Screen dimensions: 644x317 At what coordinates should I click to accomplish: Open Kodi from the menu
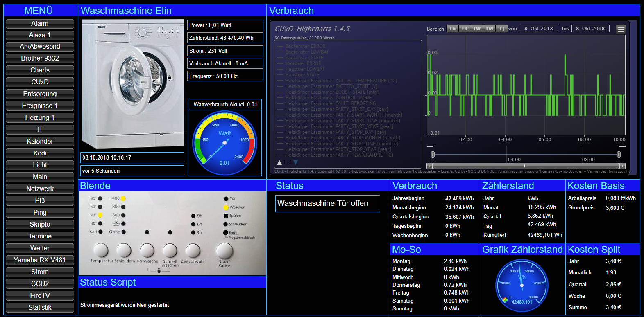pos(40,153)
